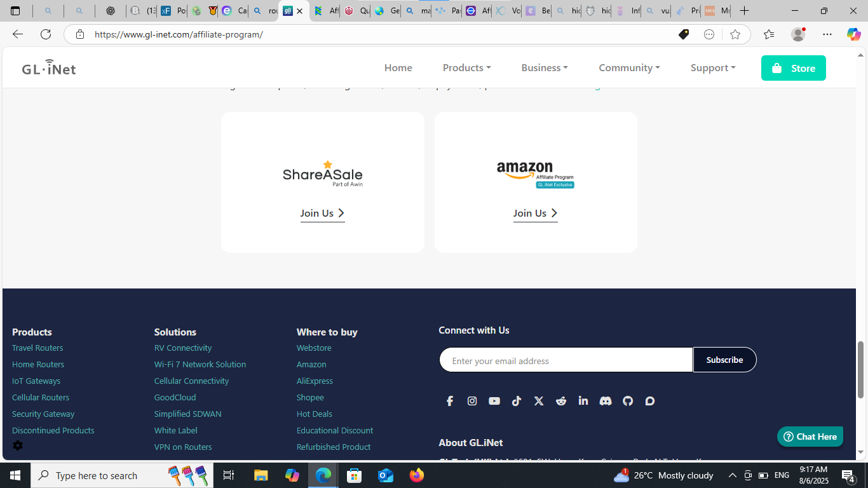
Task: Click the page vertical scrollbar thumb
Action: coord(861,370)
